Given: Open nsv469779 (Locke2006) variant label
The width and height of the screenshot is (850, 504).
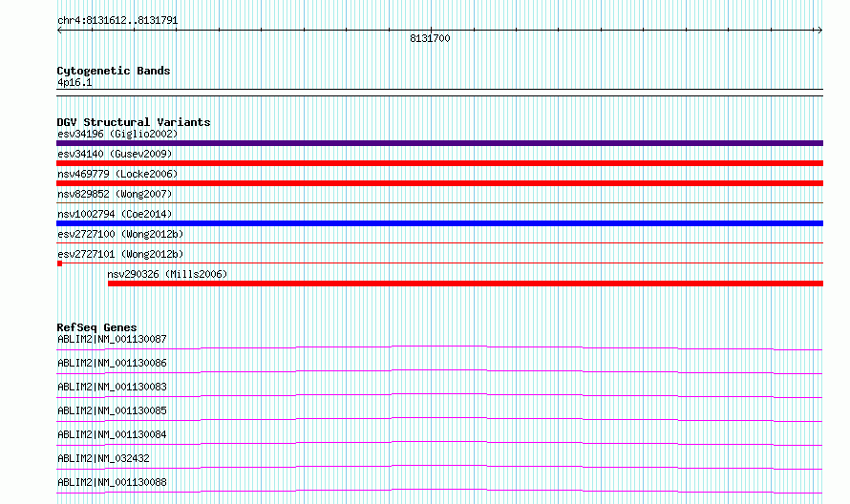Looking at the screenshot, I should pyautogui.click(x=117, y=174).
